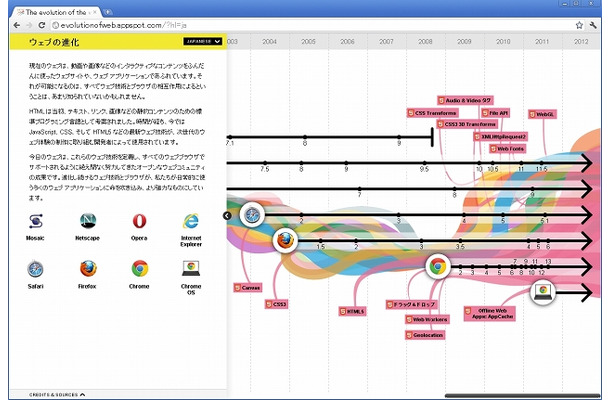Viewport: 610px width, 400px height.
Task: Click the Chrome OS laptop icon in sidebar
Action: tap(191, 268)
